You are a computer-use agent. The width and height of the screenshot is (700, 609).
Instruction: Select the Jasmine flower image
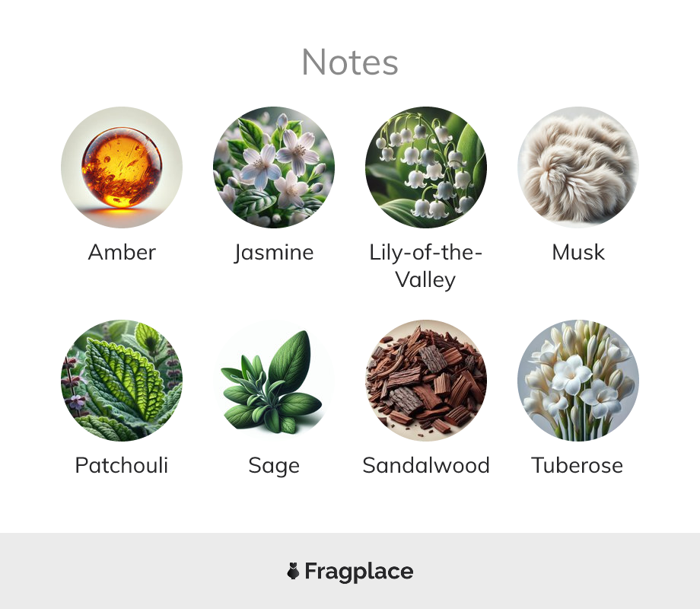coord(274,167)
